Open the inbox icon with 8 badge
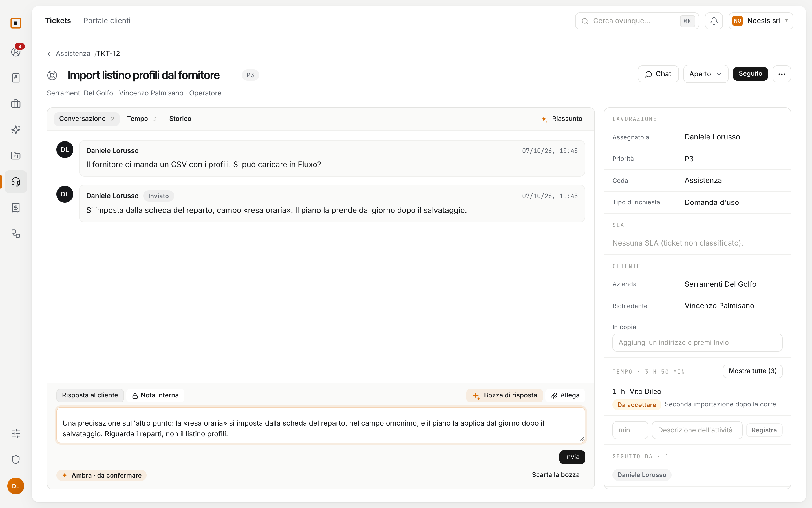 point(16,52)
